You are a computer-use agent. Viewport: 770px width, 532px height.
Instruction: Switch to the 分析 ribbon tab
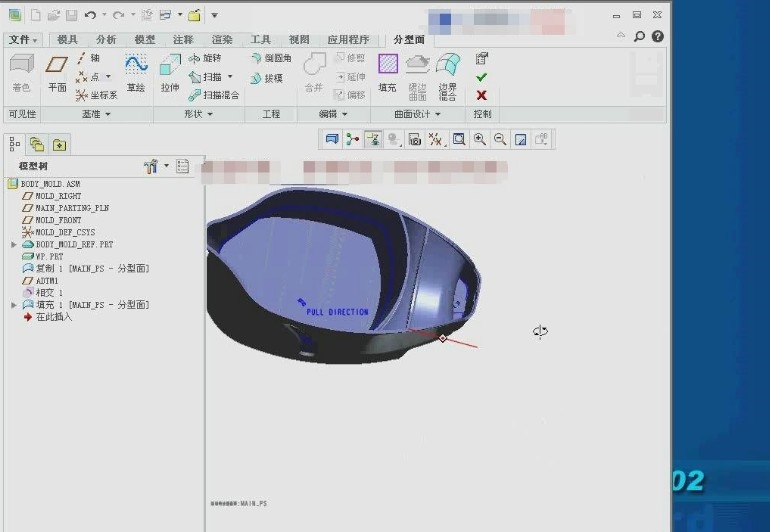tap(106, 39)
